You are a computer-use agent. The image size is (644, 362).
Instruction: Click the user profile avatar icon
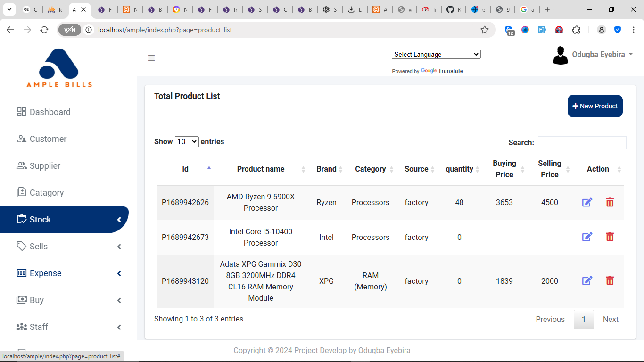[x=560, y=55]
